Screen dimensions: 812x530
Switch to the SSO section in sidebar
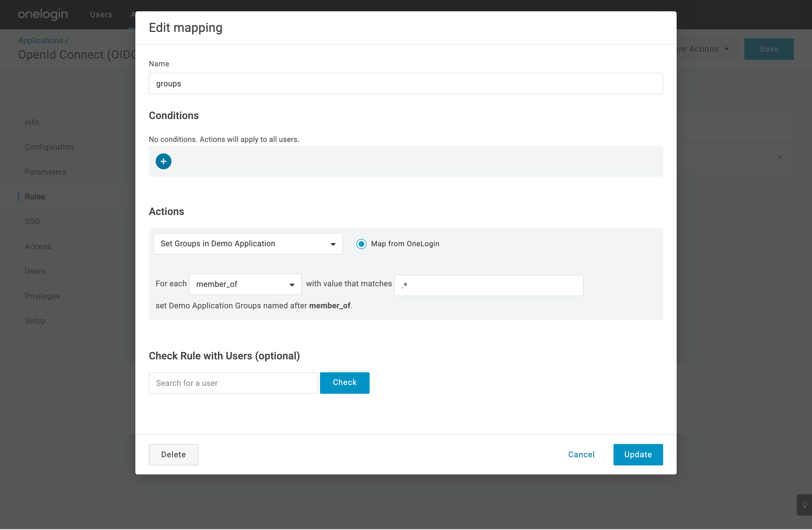(x=32, y=221)
